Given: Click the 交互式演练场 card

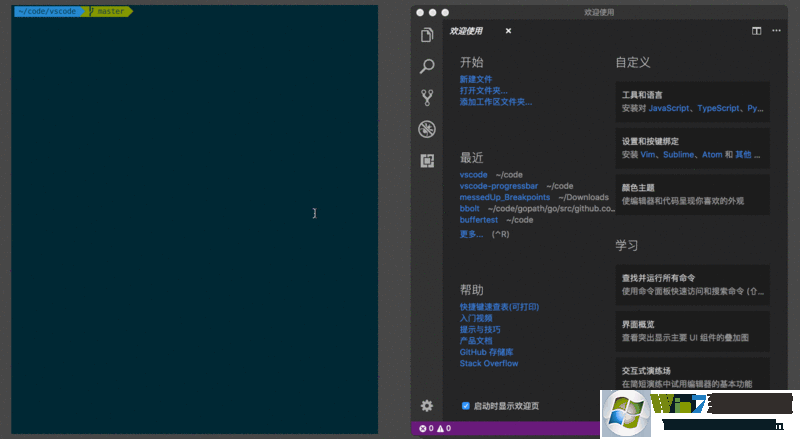Looking at the screenshot, I should (x=692, y=374).
